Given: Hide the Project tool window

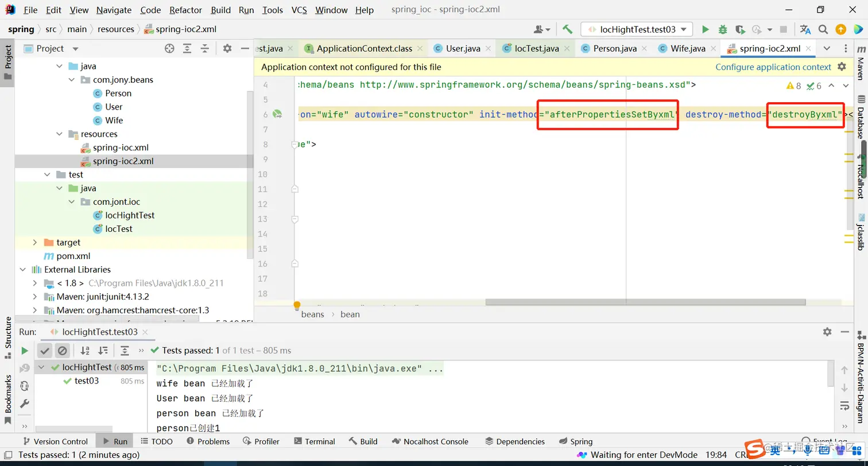Looking at the screenshot, I should (245, 49).
